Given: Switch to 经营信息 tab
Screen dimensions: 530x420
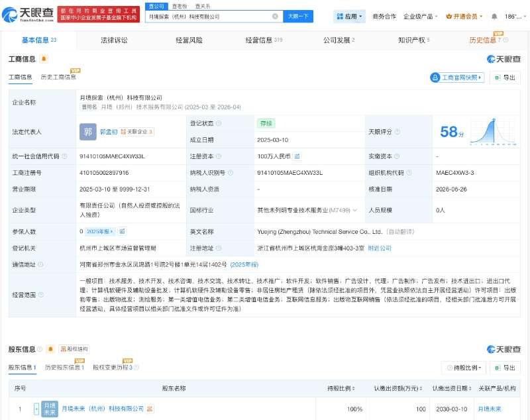Looking at the screenshot, I should tap(264, 40).
